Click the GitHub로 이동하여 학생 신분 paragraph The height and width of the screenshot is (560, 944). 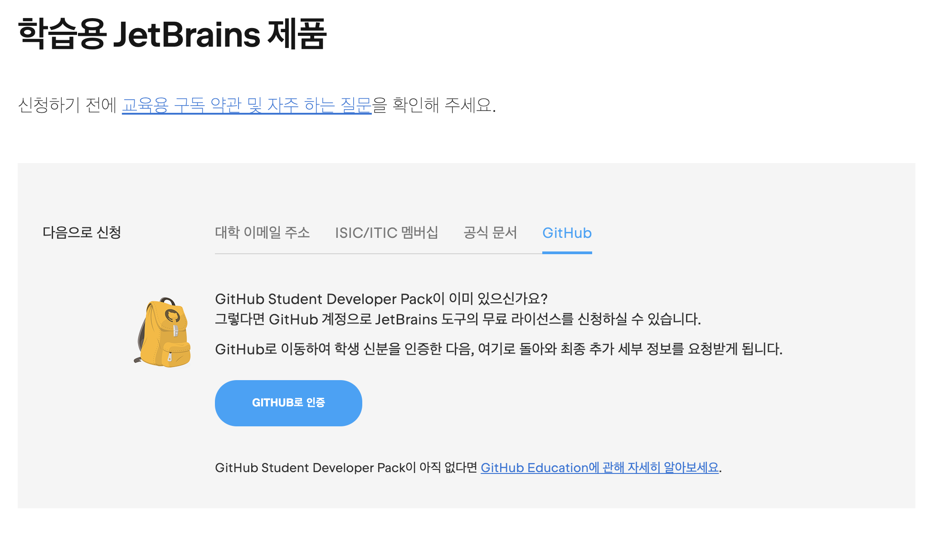(x=499, y=349)
